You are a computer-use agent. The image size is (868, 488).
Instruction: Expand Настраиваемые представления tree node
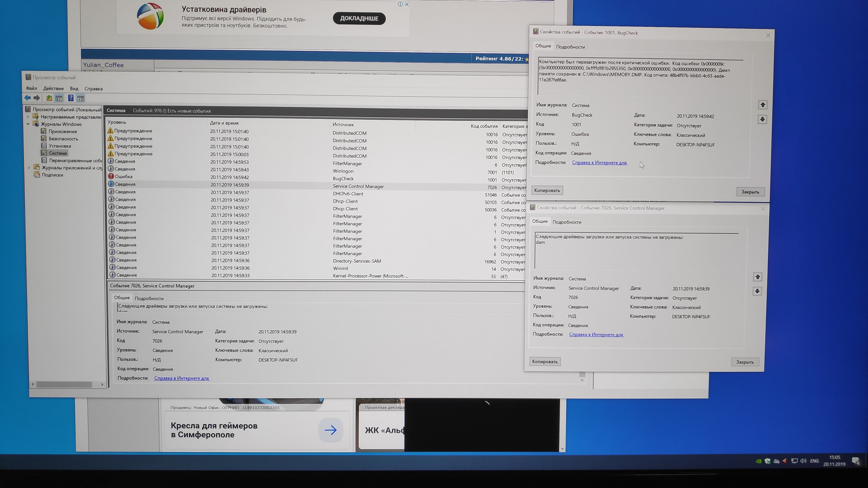click(x=28, y=117)
